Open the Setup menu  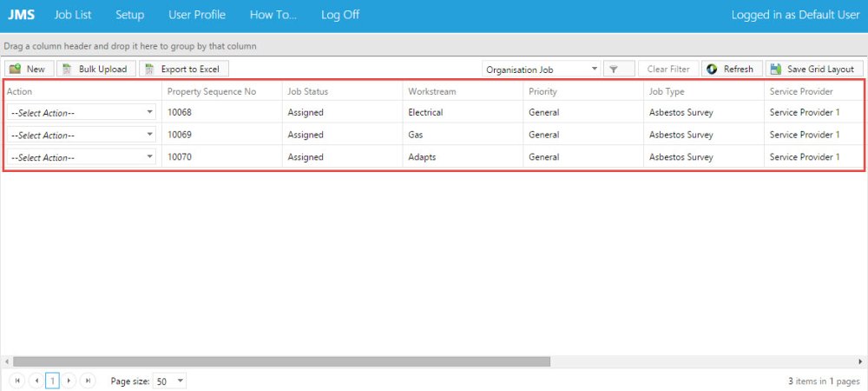click(129, 15)
